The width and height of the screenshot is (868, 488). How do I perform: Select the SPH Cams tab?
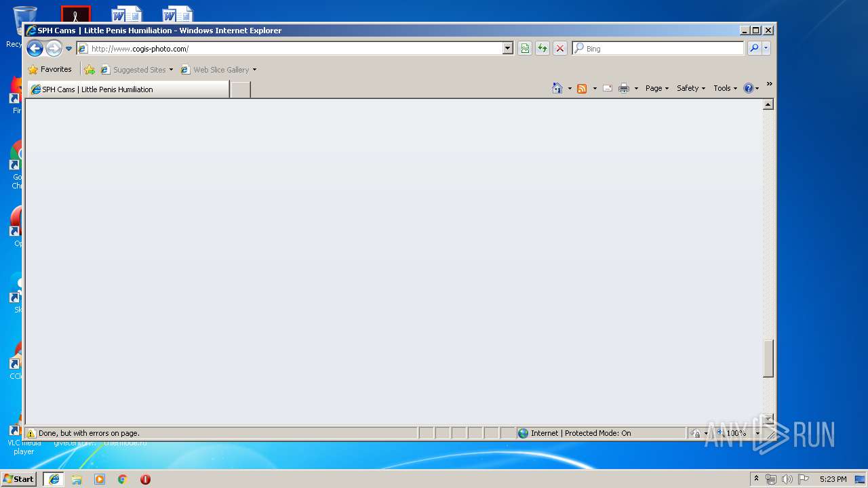pos(127,89)
